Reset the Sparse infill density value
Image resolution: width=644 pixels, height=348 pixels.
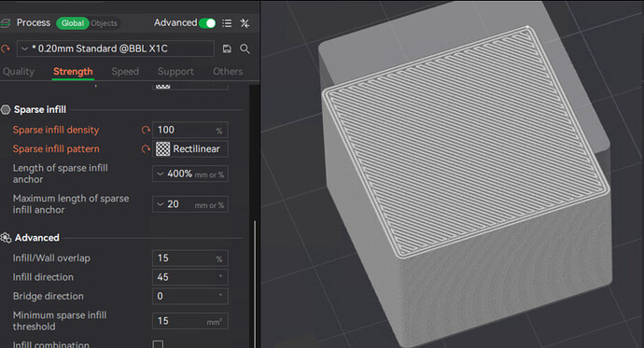pyautogui.click(x=146, y=130)
